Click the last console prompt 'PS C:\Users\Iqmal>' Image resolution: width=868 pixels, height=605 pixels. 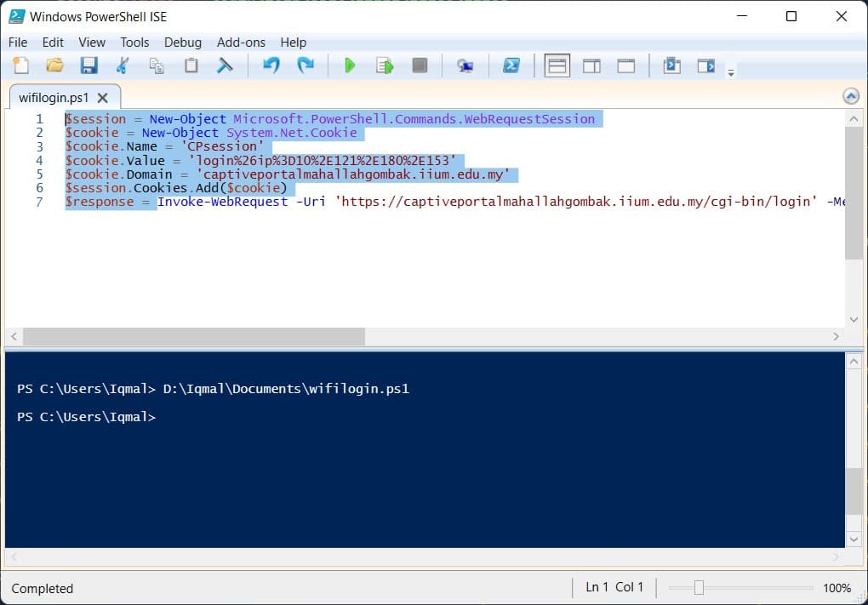coord(86,417)
